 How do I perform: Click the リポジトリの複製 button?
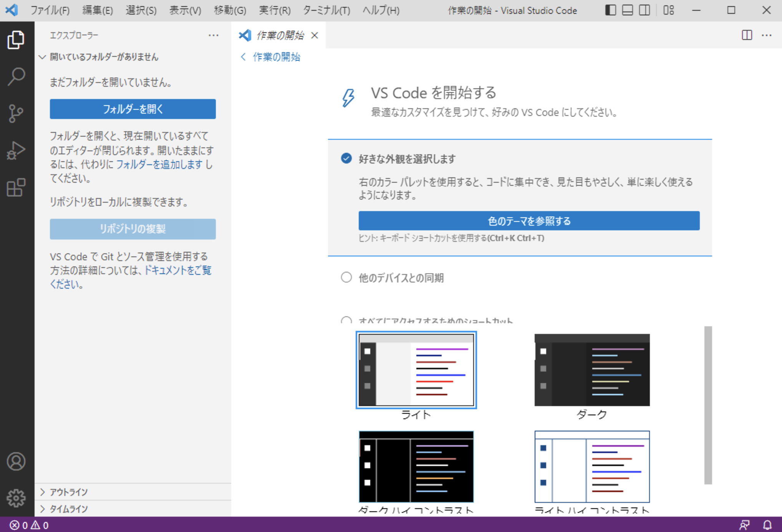click(x=133, y=229)
